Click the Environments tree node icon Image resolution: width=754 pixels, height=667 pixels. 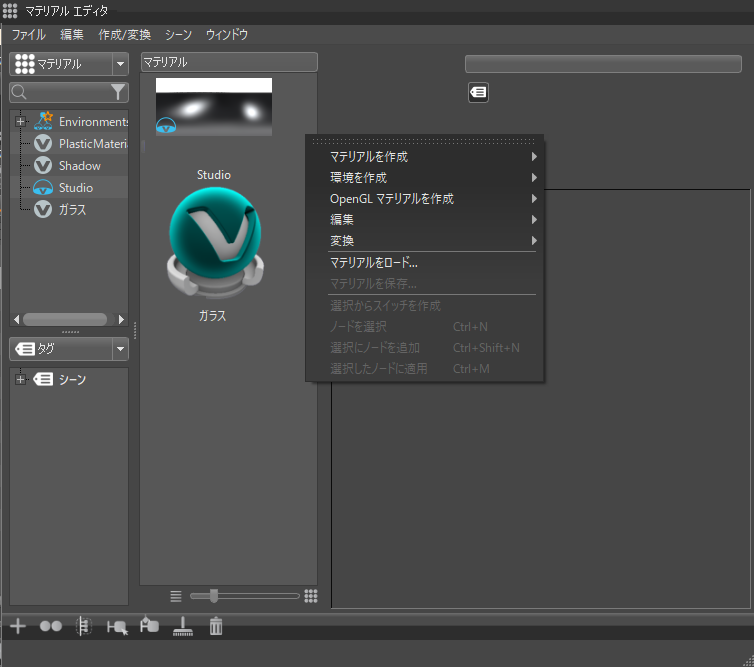43,121
